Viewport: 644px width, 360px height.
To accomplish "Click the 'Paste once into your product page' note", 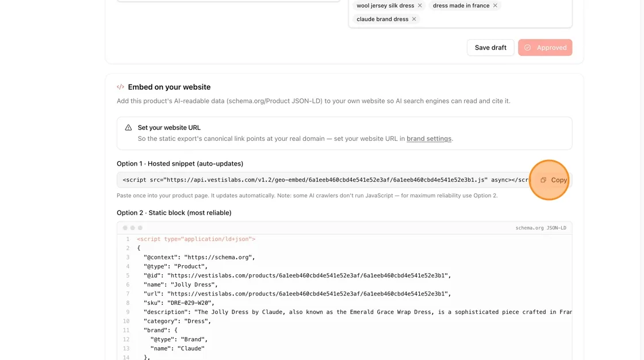I will click(307, 196).
